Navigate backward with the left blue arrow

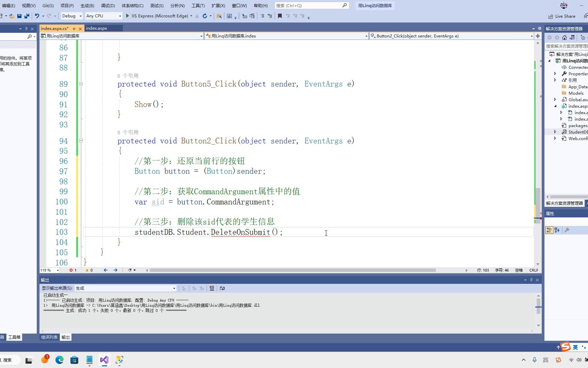tap(105, 270)
